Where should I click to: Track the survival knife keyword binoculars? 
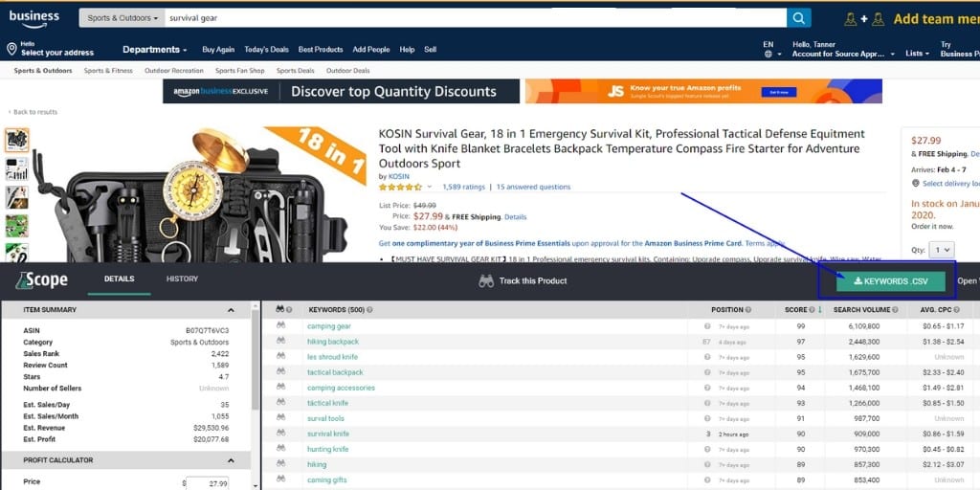280,434
